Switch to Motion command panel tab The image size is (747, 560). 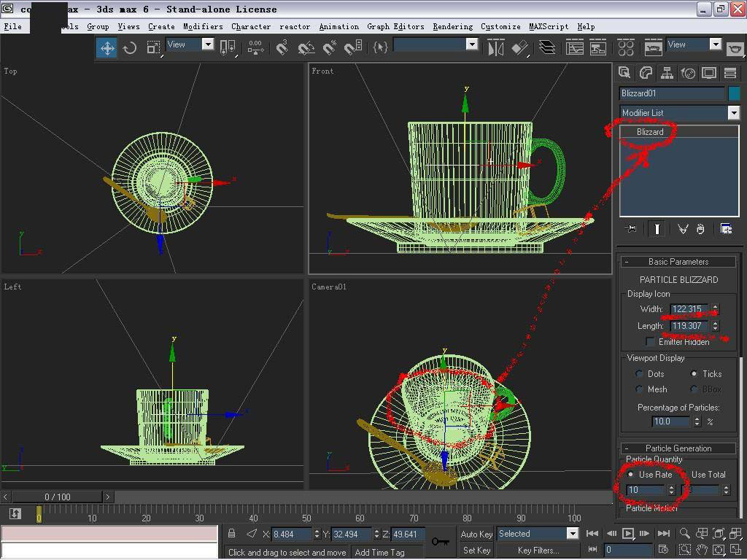[x=688, y=73]
